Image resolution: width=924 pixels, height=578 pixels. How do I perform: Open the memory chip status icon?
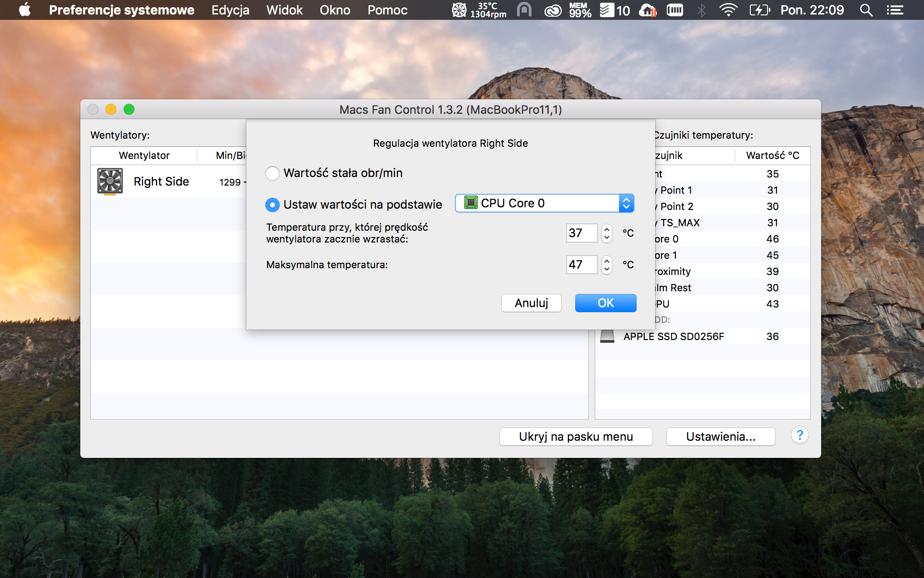coord(675,9)
